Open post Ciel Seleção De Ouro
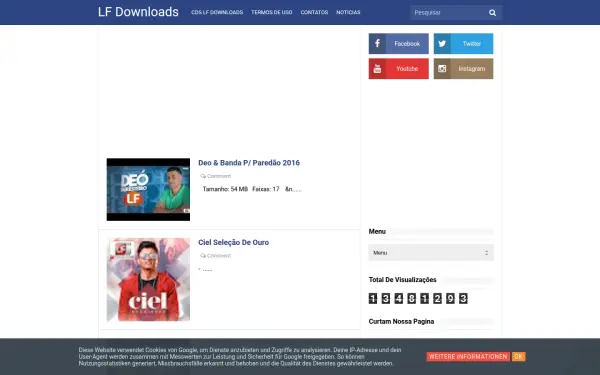 click(x=233, y=242)
